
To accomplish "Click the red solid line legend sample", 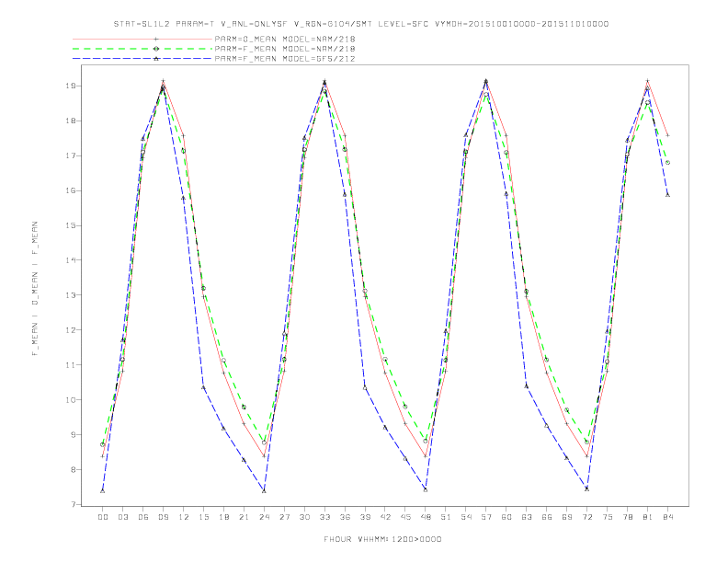I will click(142, 39).
